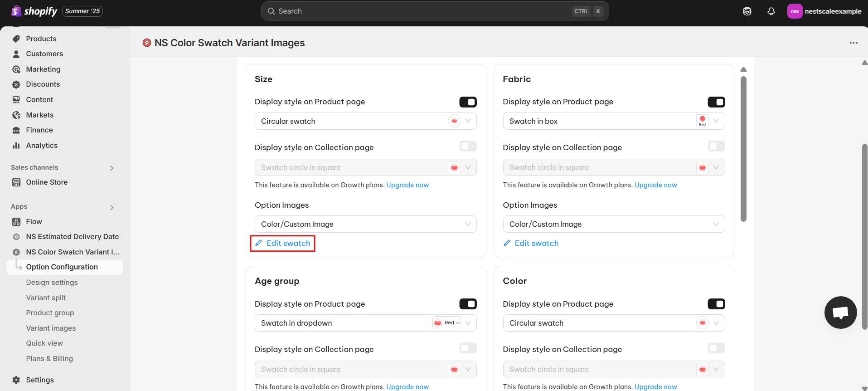This screenshot has width=868, height=391.
Task: Click the inner panel scroll-up arrow
Action: click(x=743, y=70)
